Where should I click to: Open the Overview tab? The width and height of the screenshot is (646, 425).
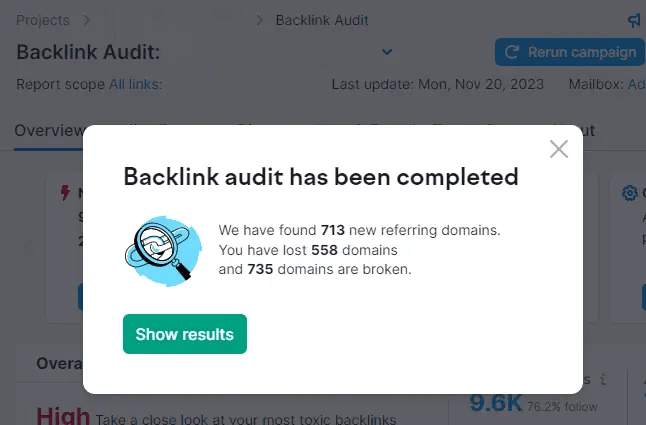coord(48,130)
